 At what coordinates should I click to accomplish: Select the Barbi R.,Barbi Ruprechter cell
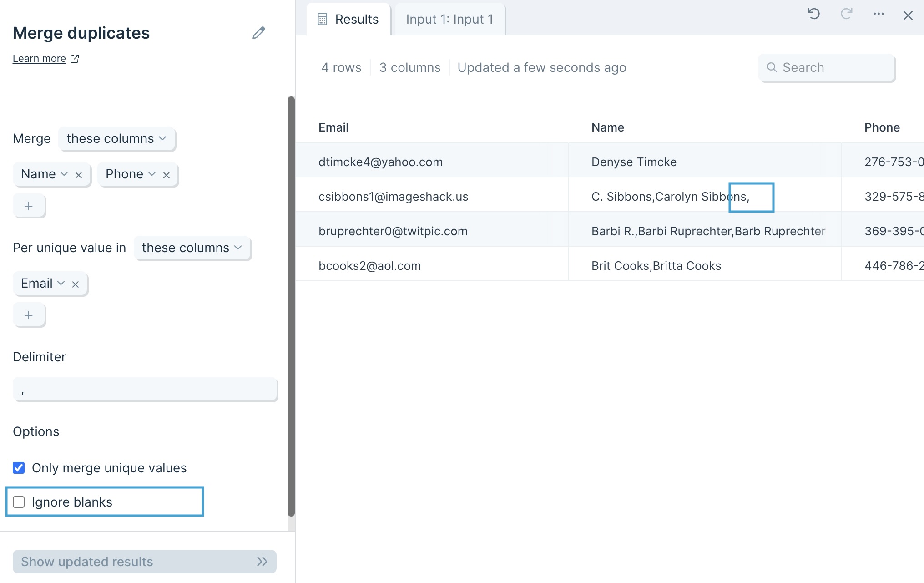click(x=705, y=229)
